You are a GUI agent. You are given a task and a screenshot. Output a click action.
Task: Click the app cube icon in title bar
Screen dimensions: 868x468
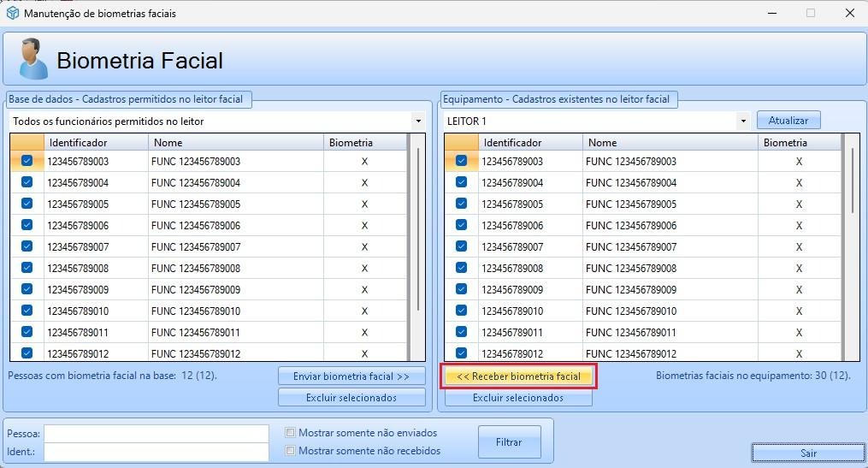point(13,14)
